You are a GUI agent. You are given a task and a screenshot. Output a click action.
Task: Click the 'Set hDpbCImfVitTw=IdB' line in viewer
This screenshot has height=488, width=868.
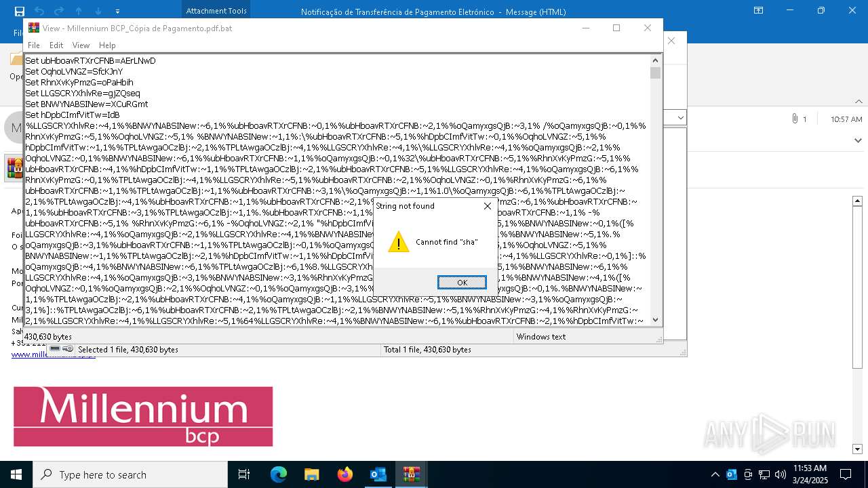click(73, 115)
